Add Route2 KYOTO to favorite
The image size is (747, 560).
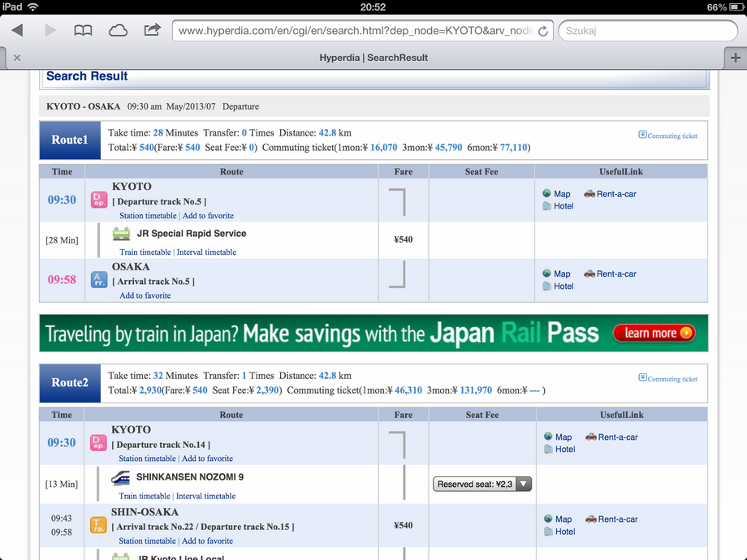(207, 458)
